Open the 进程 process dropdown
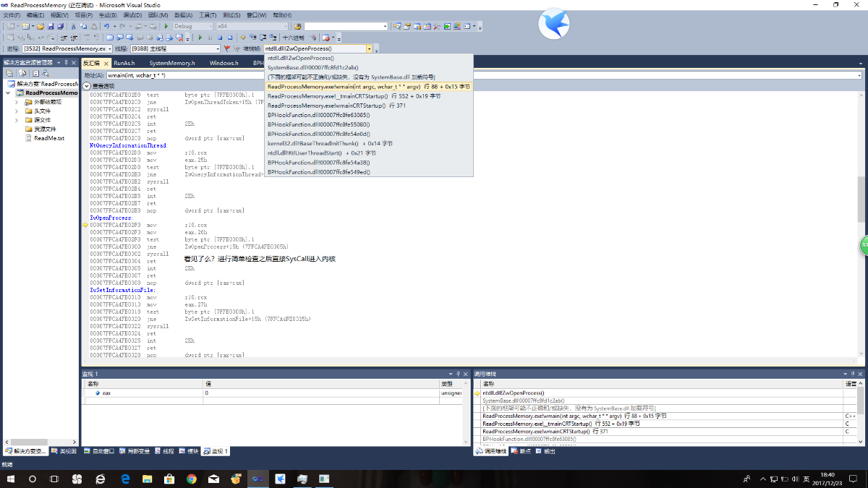 [x=109, y=48]
